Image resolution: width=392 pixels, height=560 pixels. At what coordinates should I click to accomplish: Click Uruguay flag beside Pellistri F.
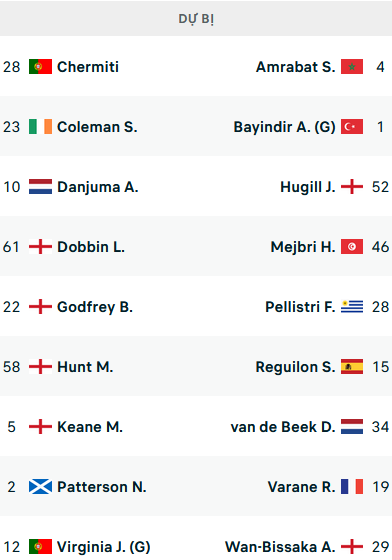[x=352, y=306]
